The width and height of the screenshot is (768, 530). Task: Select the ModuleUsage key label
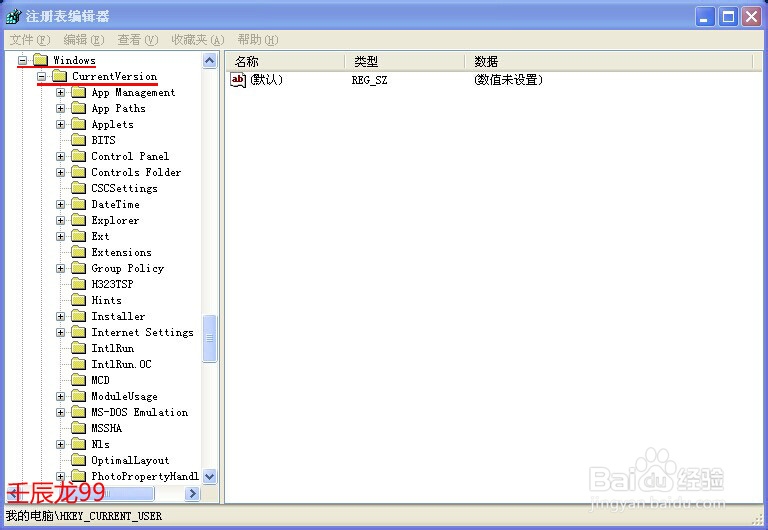coord(124,396)
